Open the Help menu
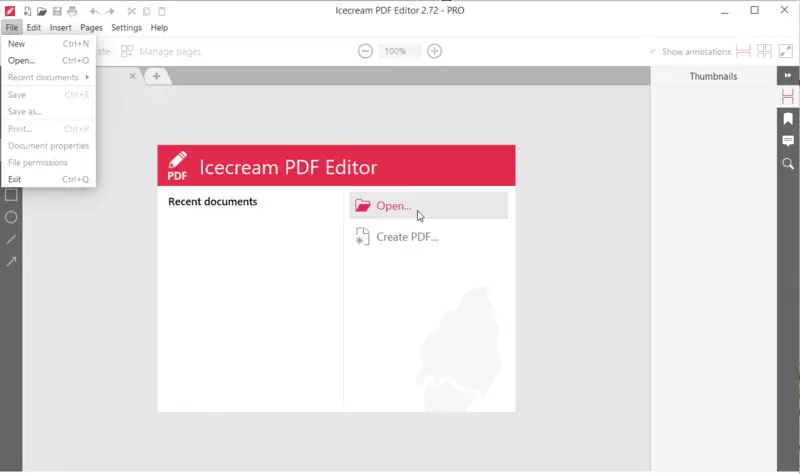Screen dimensions: 800x474 coord(159,28)
